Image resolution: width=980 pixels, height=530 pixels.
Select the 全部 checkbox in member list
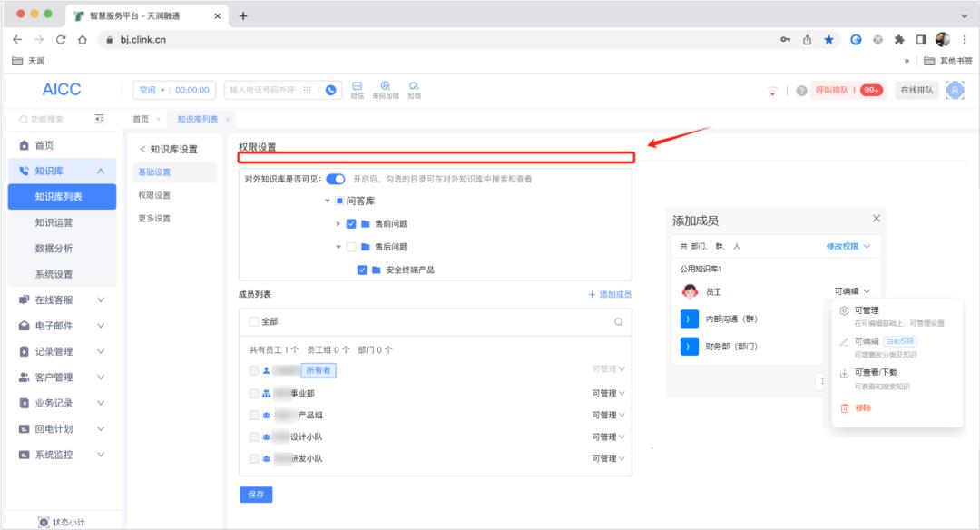click(254, 321)
